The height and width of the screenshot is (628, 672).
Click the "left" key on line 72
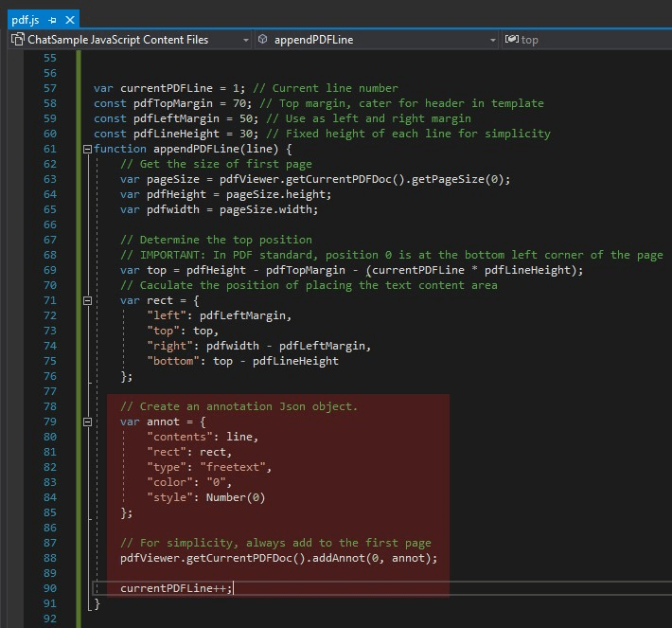[x=167, y=315]
